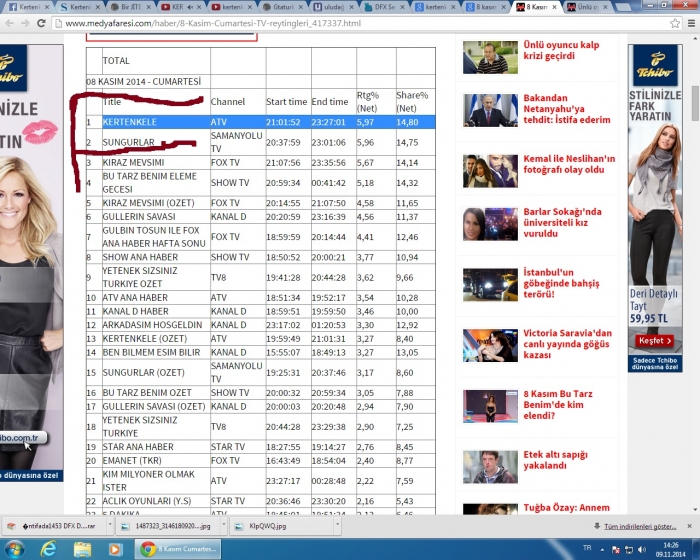Click thumbnail for Etek altı sapığı article
Image resolution: width=700 pixels, height=560 pixels.
pyautogui.click(x=490, y=467)
